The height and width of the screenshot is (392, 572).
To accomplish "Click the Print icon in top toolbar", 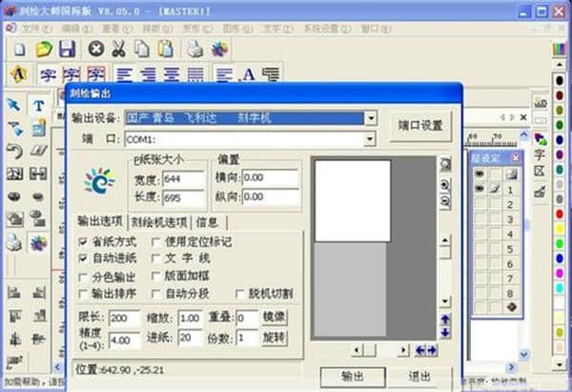I will click(194, 49).
